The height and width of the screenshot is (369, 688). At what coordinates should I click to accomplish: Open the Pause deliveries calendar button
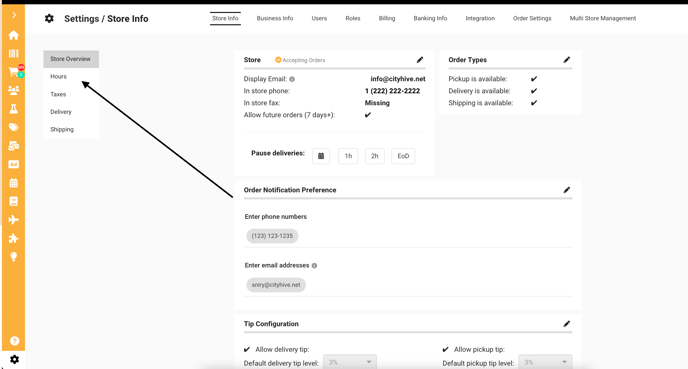(321, 156)
